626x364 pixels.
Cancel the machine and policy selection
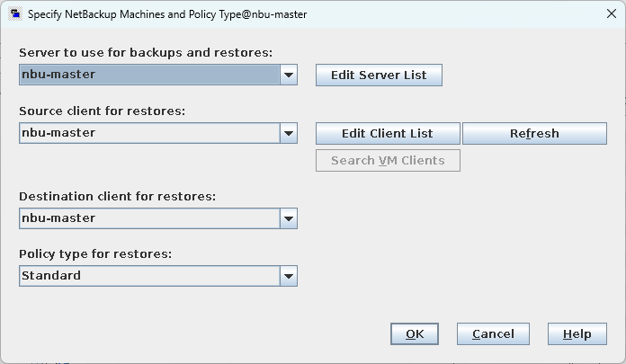coord(493,334)
